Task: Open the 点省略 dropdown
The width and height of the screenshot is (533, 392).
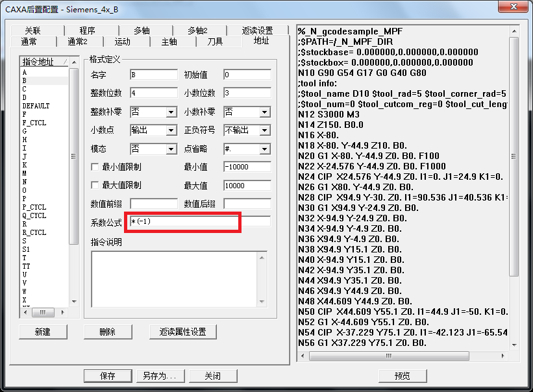Action: pyautogui.click(x=265, y=149)
